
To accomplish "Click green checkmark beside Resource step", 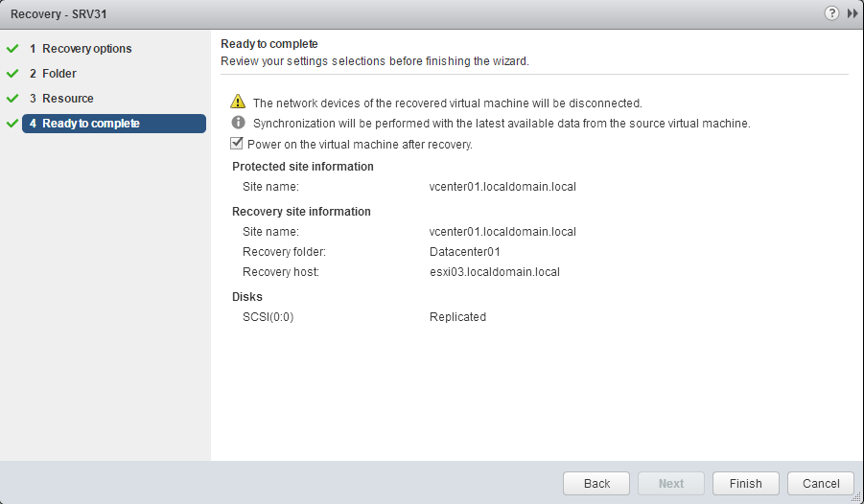I will tap(12, 99).
